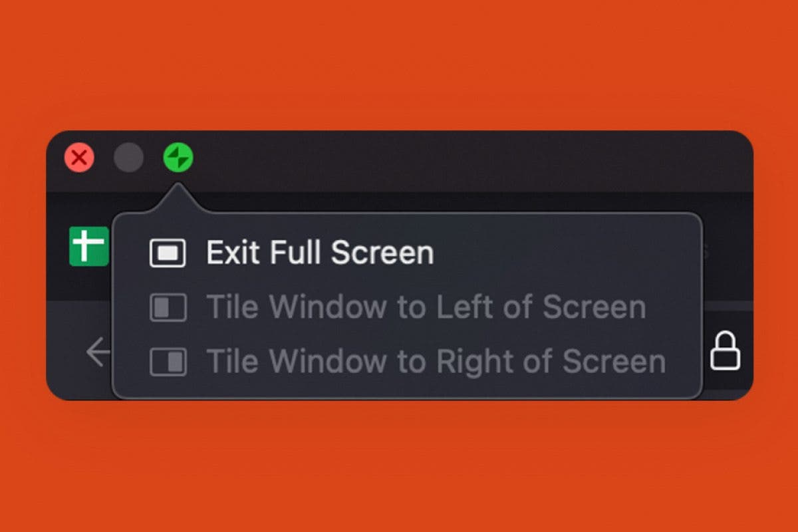798x532 pixels.
Task: Click the green full-screen window button
Action: point(178,158)
